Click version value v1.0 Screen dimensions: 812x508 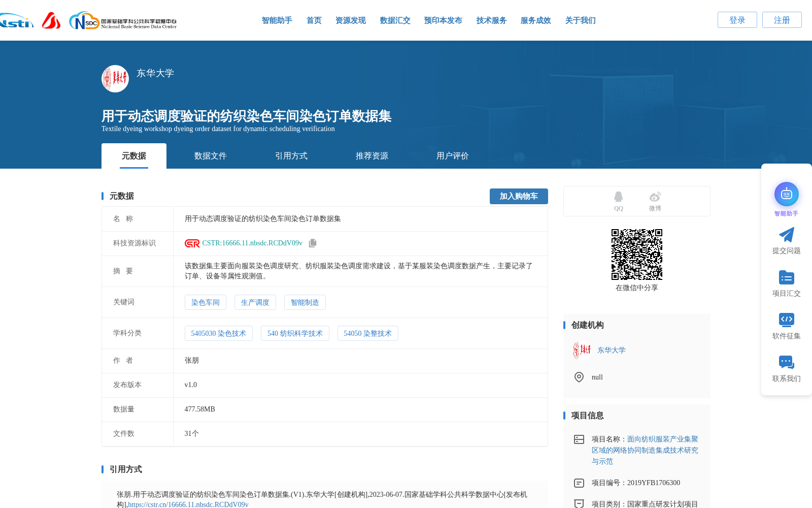click(191, 385)
